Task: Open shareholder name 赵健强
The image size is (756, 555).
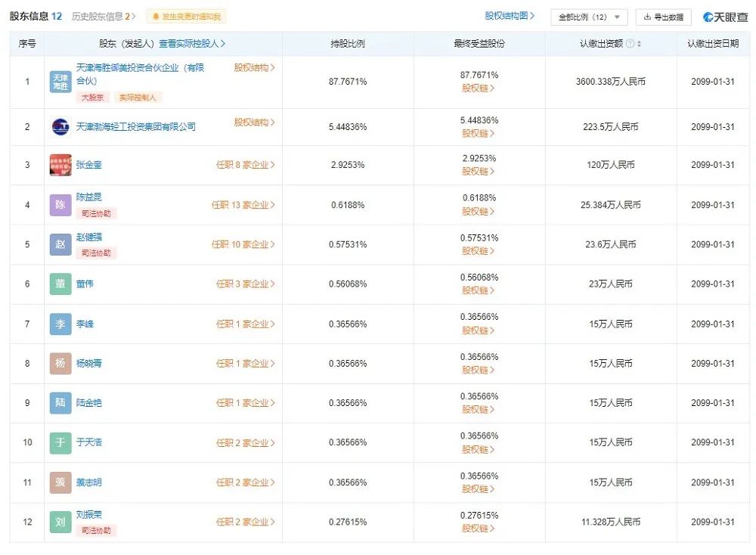Action: (x=88, y=237)
